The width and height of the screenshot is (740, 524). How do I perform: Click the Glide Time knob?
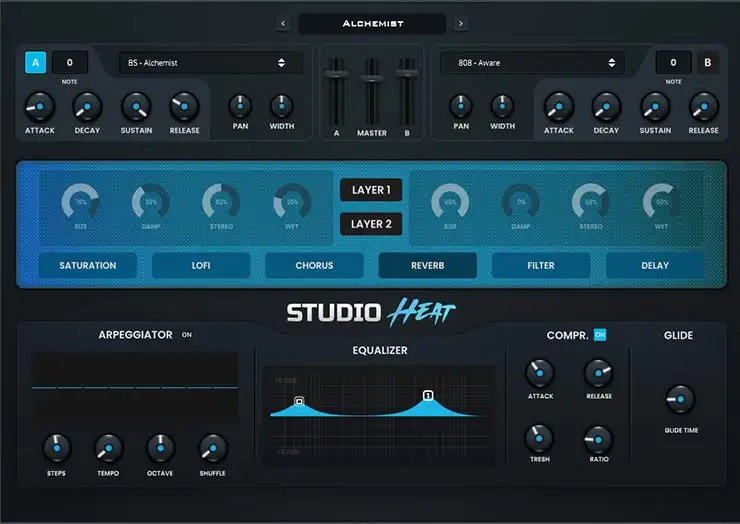pos(680,399)
